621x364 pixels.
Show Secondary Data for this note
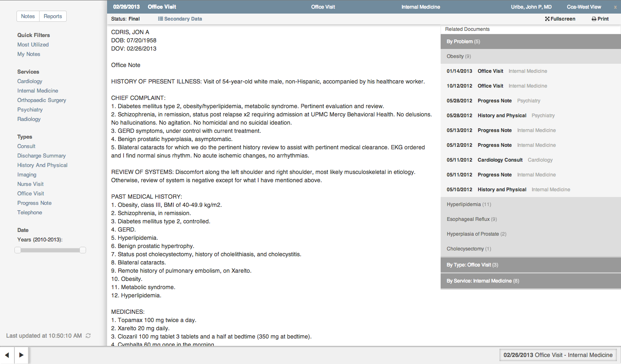[x=180, y=19]
